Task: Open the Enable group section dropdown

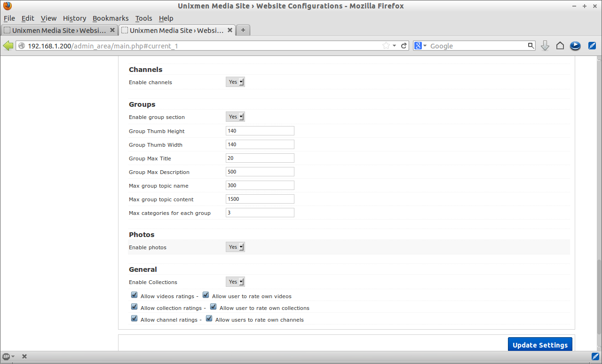Action: point(235,117)
